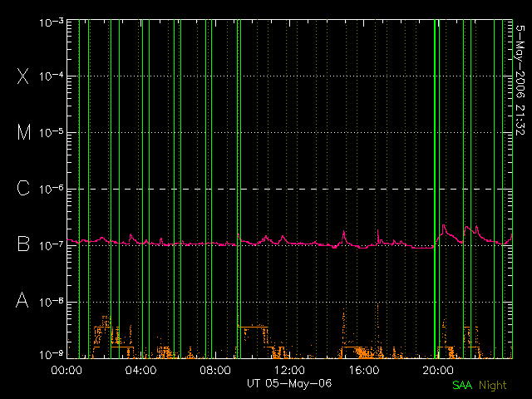Image resolution: width=532 pixels, height=399 pixels.
Task: Click the Night legend label
Action: tap(493, 385)
